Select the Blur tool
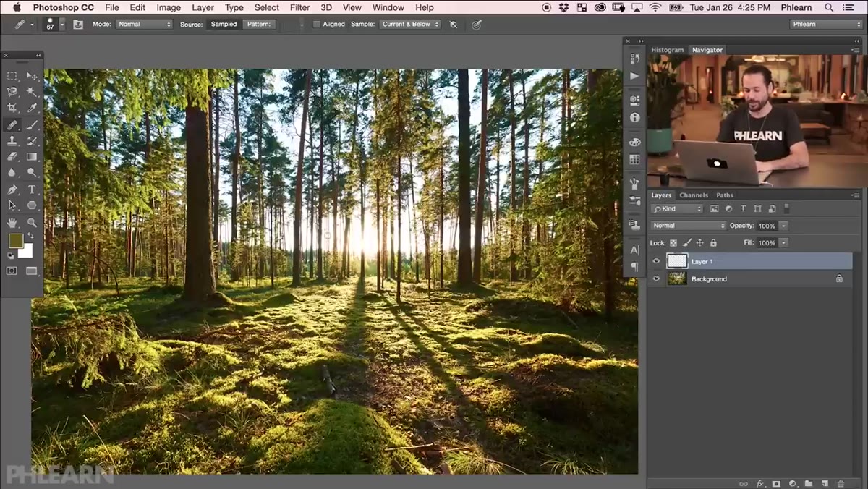868x489 pixels. click(12, 172)
